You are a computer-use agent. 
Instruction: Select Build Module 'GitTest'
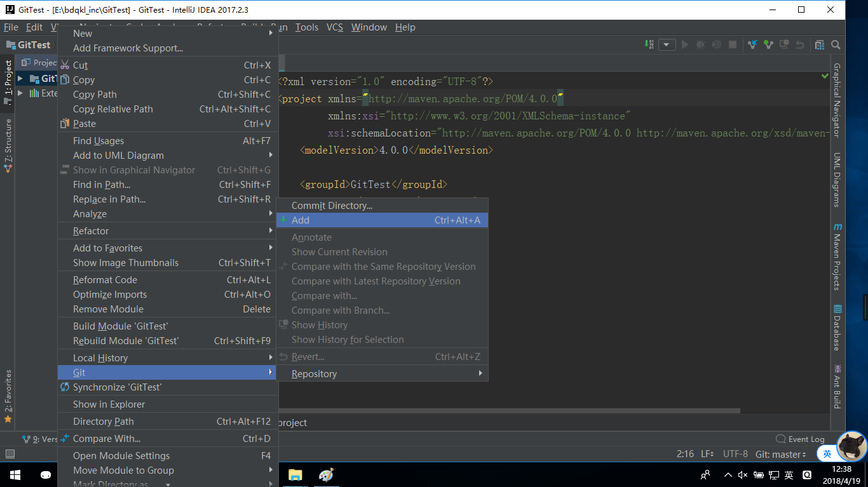pyautogui.click(x=168, y=326)
